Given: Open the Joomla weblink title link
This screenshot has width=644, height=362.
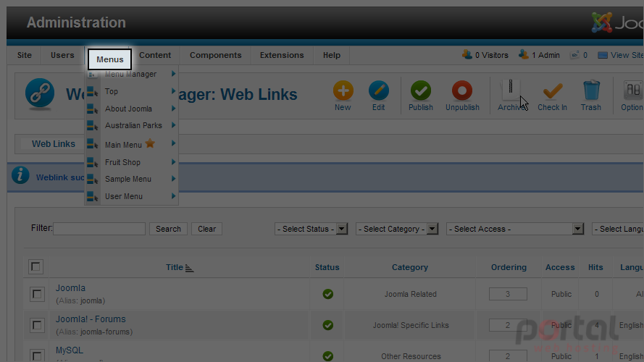Looking at the screenshot, I should (71, 288).
